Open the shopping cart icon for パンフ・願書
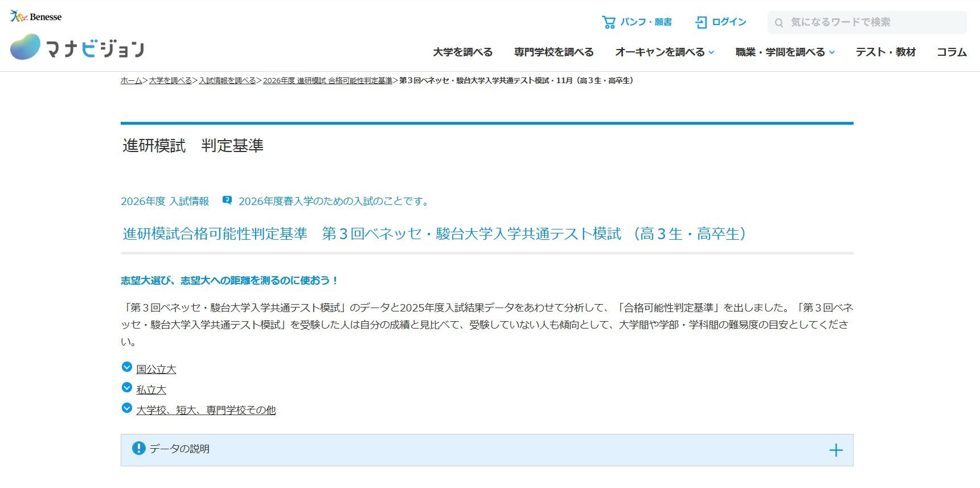This screenshot has width=980, height=488. [x=609, y=22]
